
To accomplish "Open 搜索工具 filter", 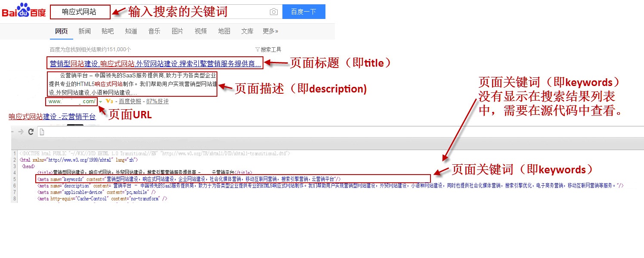I will [x=268, y=49].
